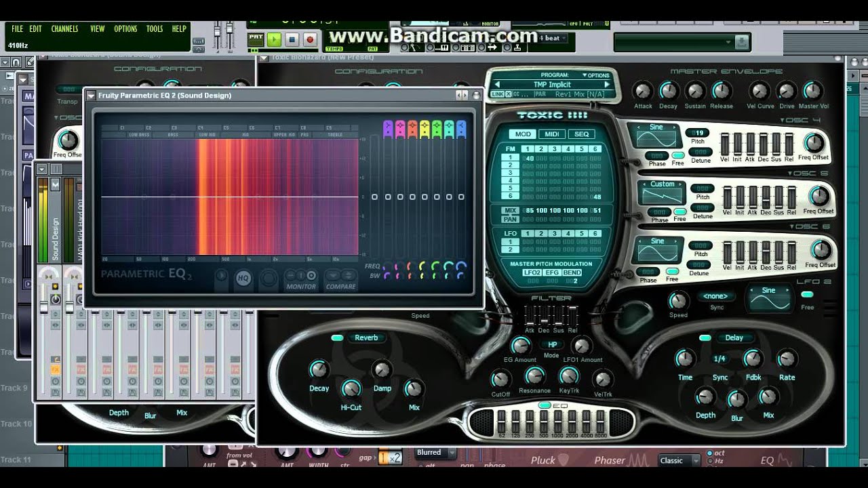Click the PAN row label in matrix

coord(510,219)
